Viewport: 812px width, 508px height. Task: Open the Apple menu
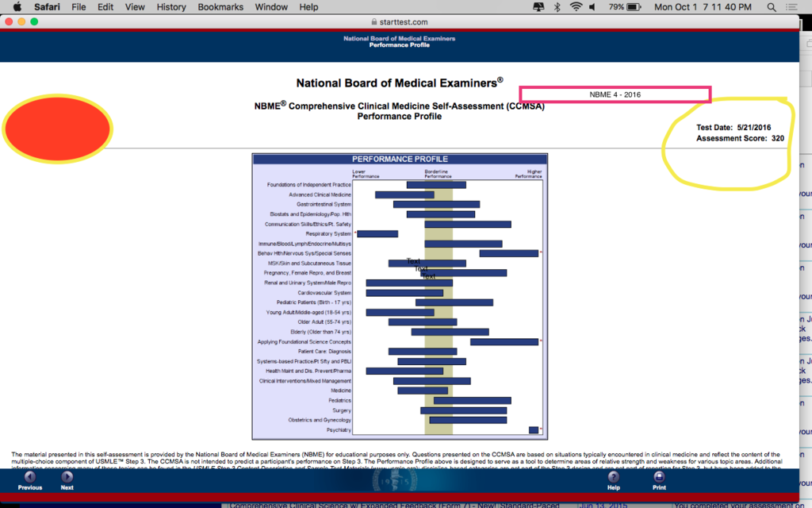click(x=17, y=7)
